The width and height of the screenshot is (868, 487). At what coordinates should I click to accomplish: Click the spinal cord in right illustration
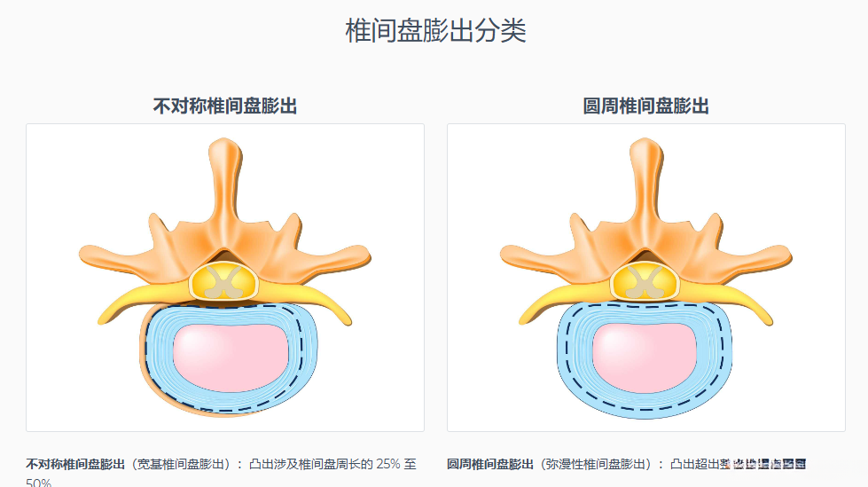(645, 281)
